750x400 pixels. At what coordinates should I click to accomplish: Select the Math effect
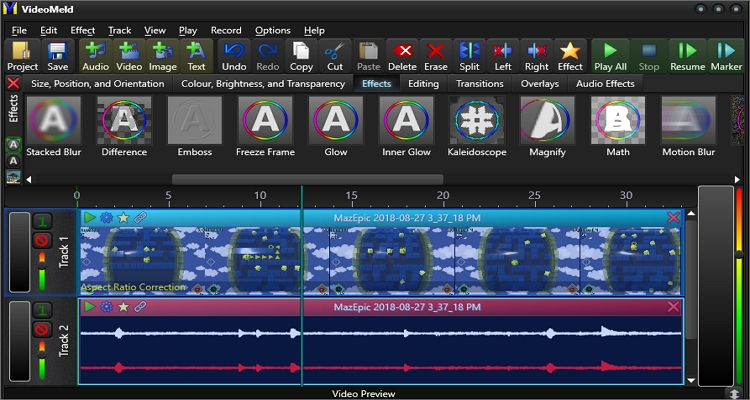pyautogui.click(x=618, y=126)
